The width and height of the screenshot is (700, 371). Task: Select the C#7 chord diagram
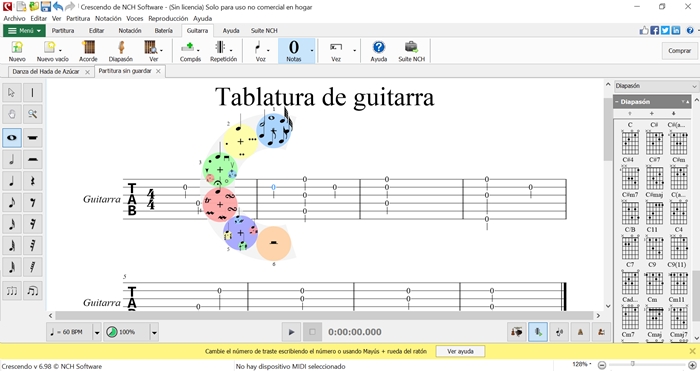click(654, 175)
